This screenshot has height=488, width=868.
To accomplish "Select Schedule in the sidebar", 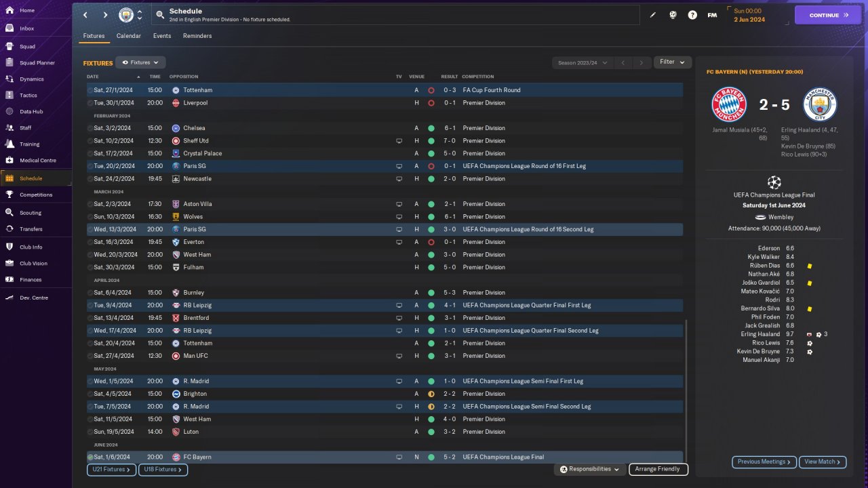I will coord(36,178).
